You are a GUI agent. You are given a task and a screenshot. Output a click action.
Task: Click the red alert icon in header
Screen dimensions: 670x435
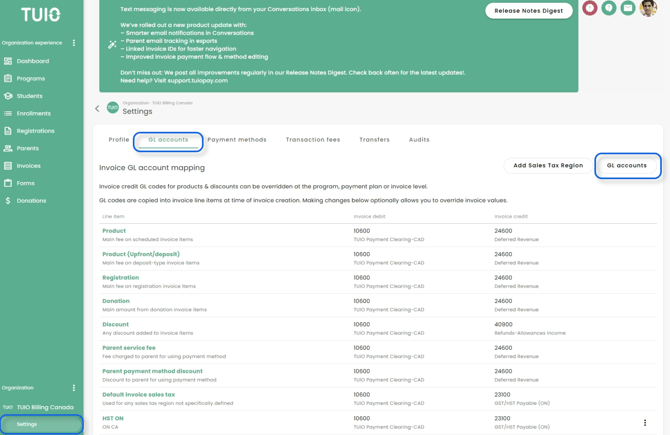tap(590, 8)
